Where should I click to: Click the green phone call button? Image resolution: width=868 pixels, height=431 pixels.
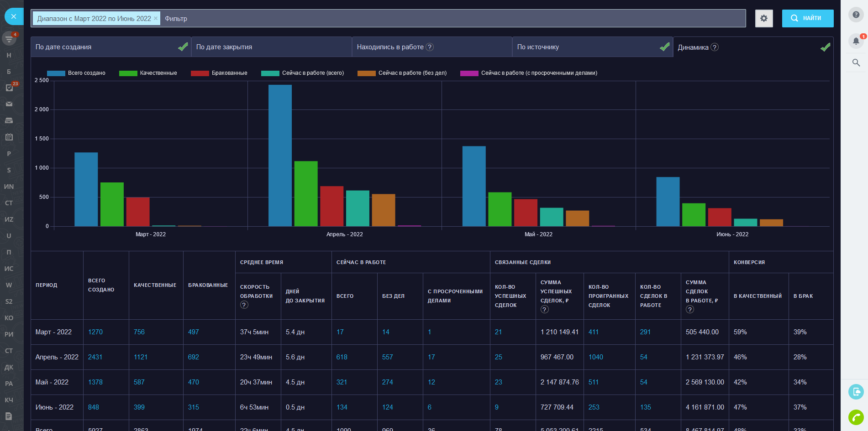click(x=856, y=417)
